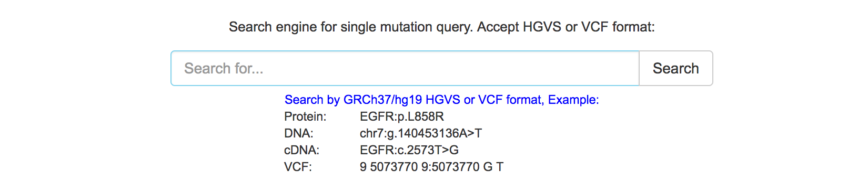Select the EGFR:c.2573T>G cDNA example
The image size is (868, 191).
409,150
